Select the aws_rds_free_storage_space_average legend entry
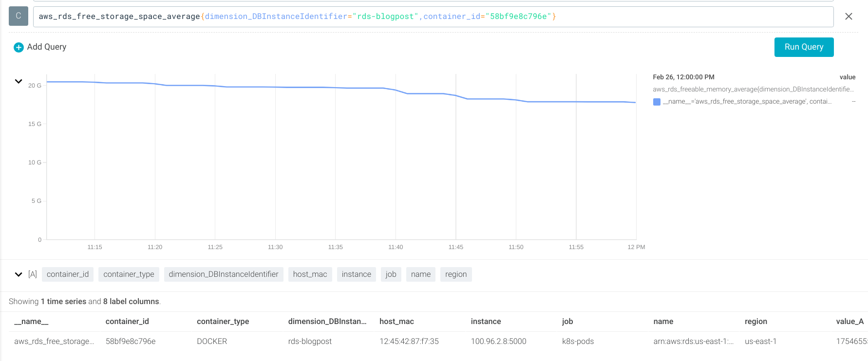This screenshot has width=868, height=361. click(x=747, y=102)
